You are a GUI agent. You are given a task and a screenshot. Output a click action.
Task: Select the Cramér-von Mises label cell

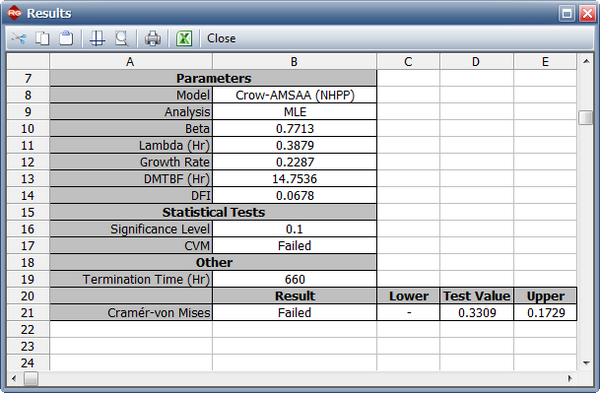point(131,313)
